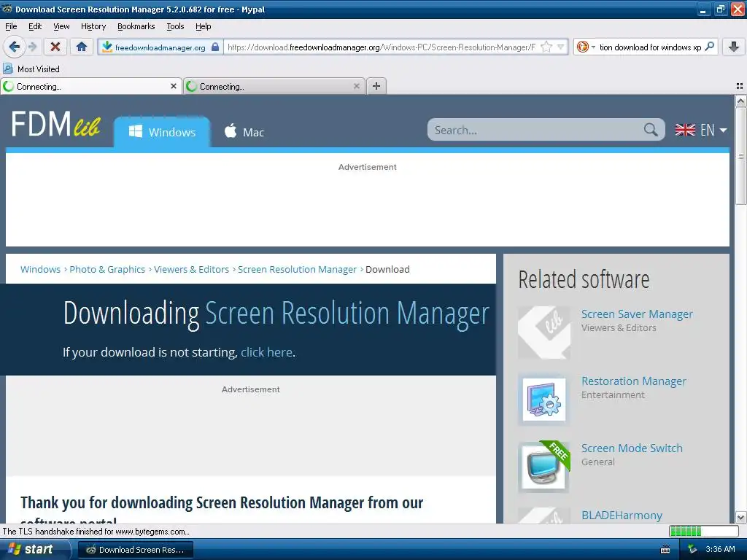The height and width of the screenshot is (560, 747).
Task: Click the URL address bar
Action: 381,47
